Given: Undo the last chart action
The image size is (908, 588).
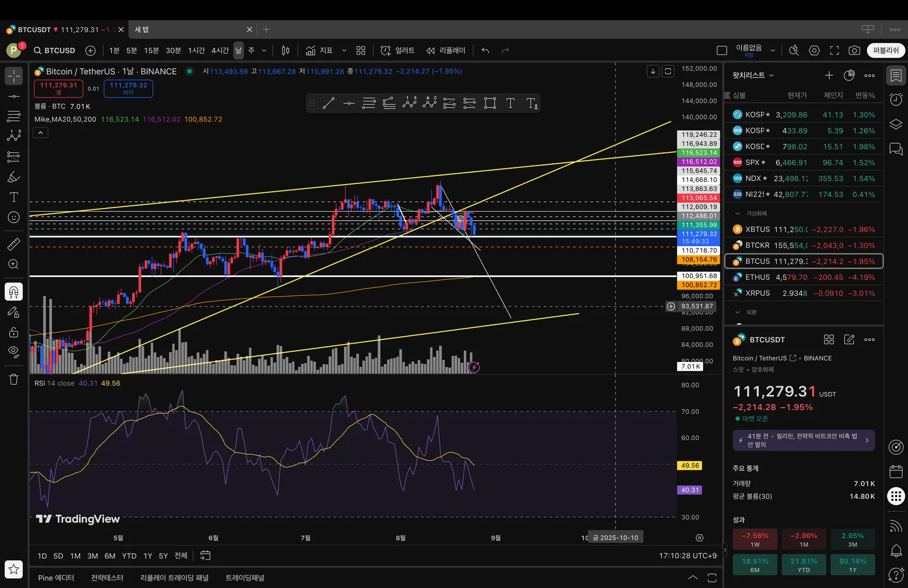Looking at the screenshot, I should tap(486, 51).
